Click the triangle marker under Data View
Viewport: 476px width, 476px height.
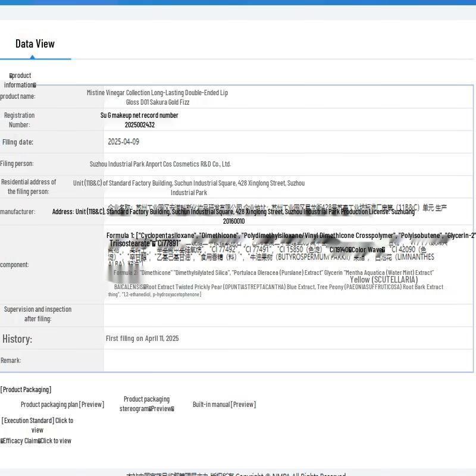pyautogui.click(x=32, y=57)
